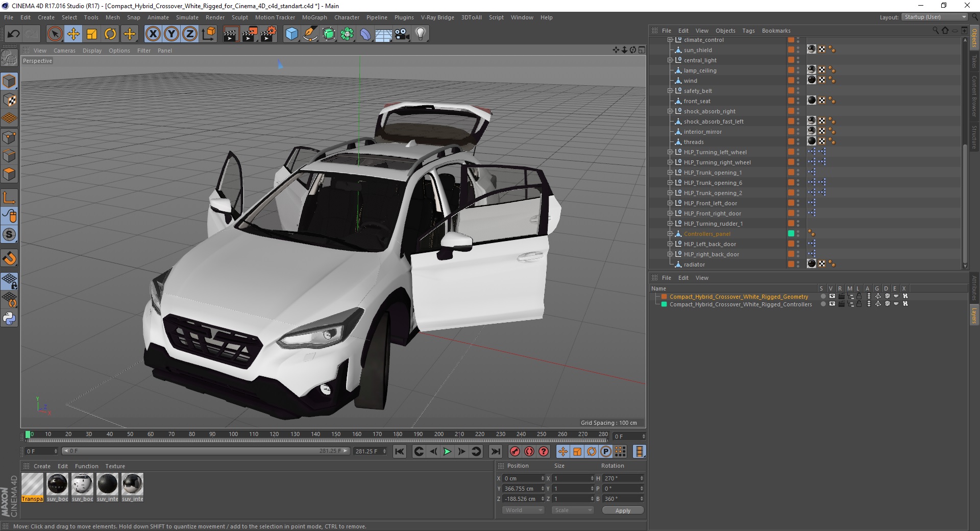Screen dimensions: 980x531
Task: Add a light object
Action: [x=421, y=34]
